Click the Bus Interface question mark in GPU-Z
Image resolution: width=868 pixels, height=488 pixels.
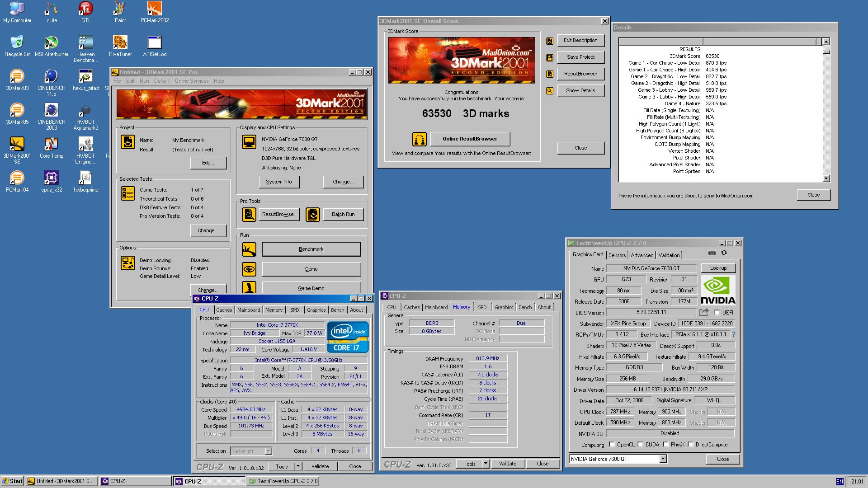click(733, 334)
